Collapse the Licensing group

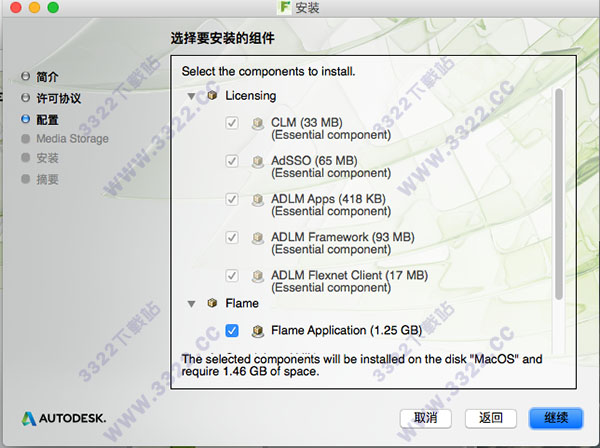191,96
